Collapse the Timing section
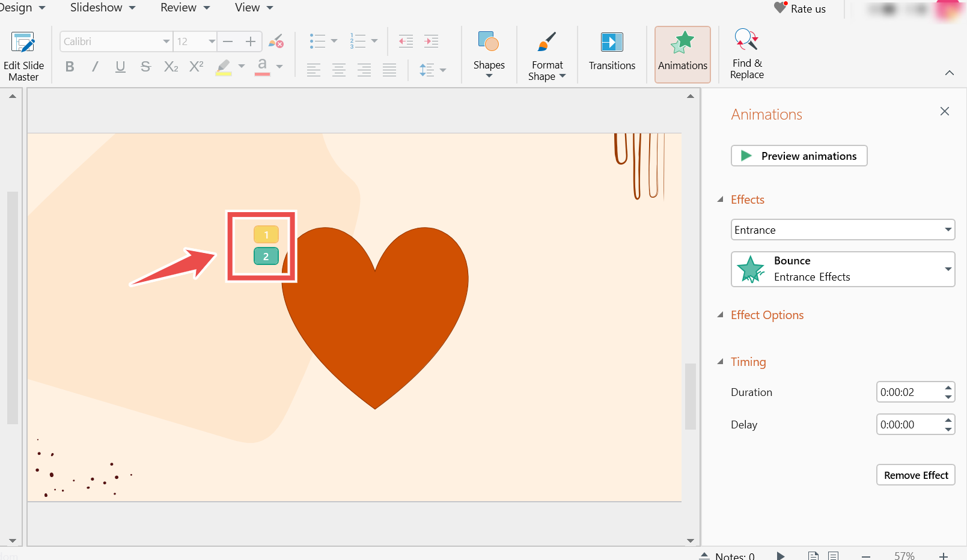This screenshot has height=560, width=967. (721, 362)
